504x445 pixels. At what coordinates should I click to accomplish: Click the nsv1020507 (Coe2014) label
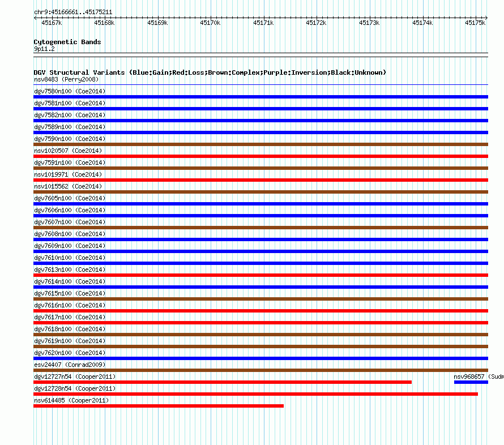point(68,151)
